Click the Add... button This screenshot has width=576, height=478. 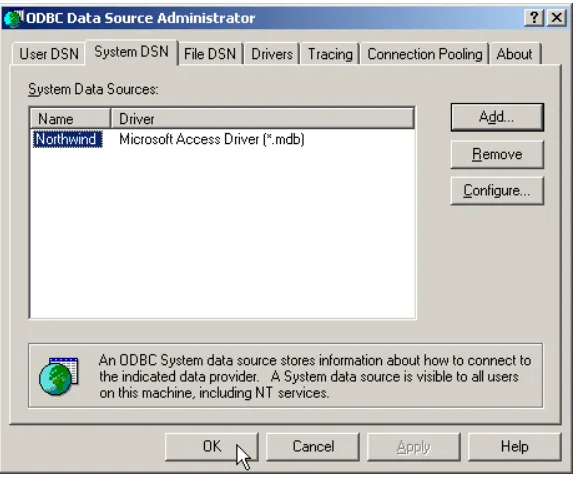pyautogui.click(x=497, y=117)
